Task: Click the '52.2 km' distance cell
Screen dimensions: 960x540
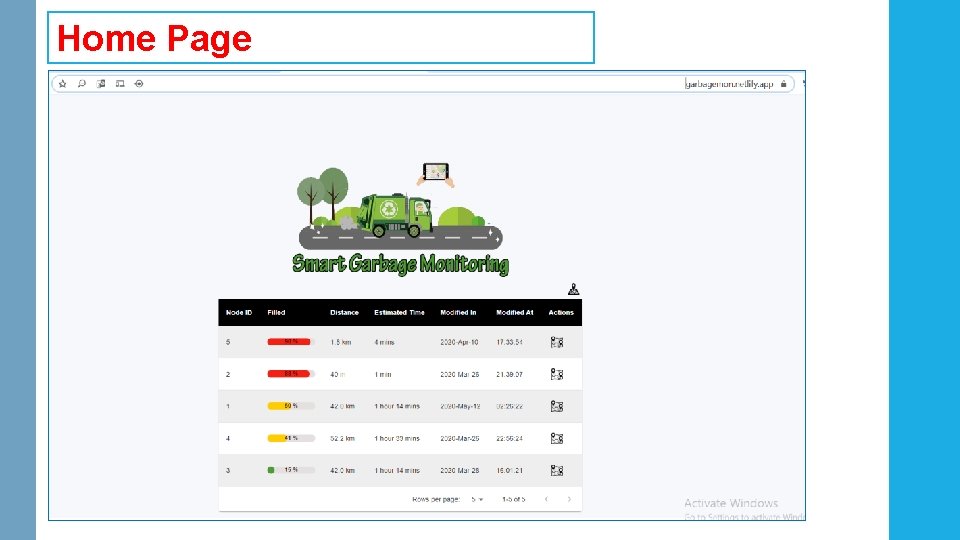Action: pos(342,438)
